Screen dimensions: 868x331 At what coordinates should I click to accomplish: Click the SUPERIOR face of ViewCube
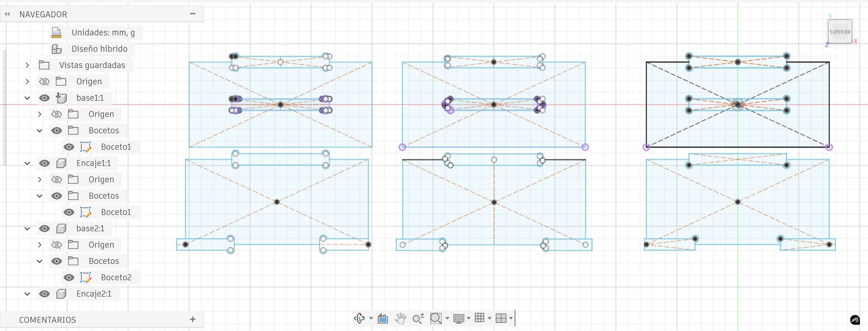tap(840, 32)
